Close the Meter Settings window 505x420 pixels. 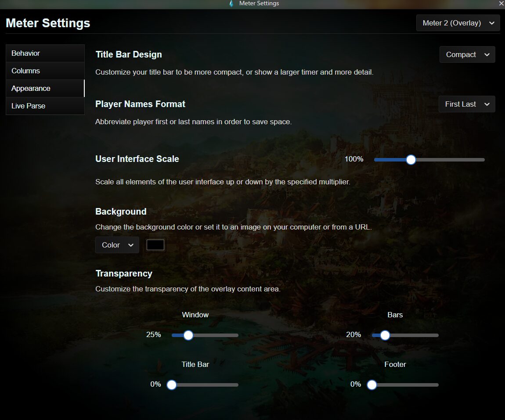pos(501,4)
